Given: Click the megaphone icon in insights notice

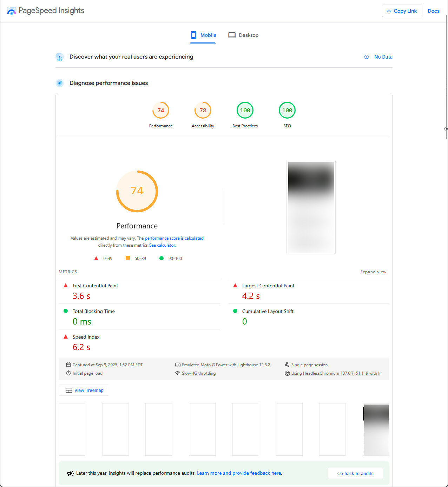Looking at the screenshot, I should pyautogui.click(x=71, y=473).
